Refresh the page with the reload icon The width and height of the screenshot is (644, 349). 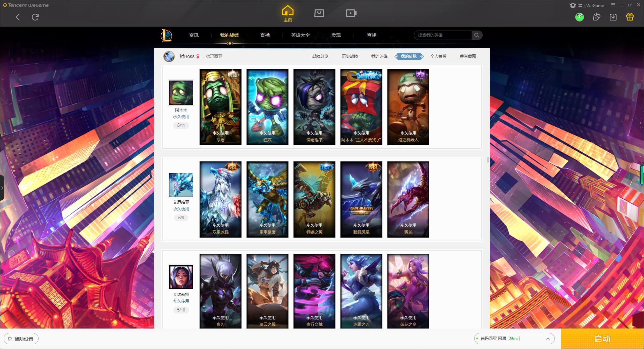(35, 17)
